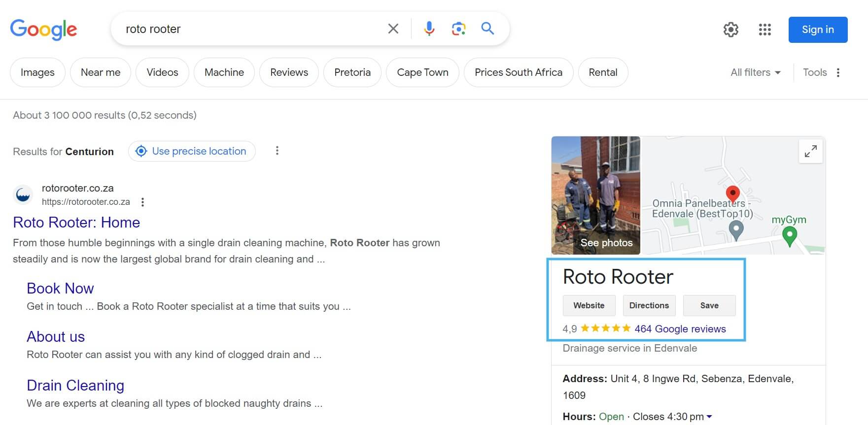This screenshot has height=425, width=868.
Task: Click the rotorooter.co.za site name text
Action: point(78,188)
